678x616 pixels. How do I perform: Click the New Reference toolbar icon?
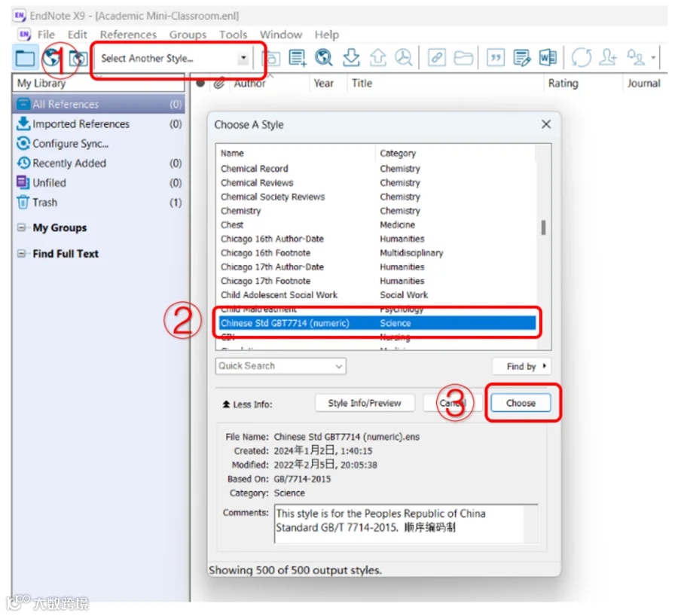[x=298, y=57]
